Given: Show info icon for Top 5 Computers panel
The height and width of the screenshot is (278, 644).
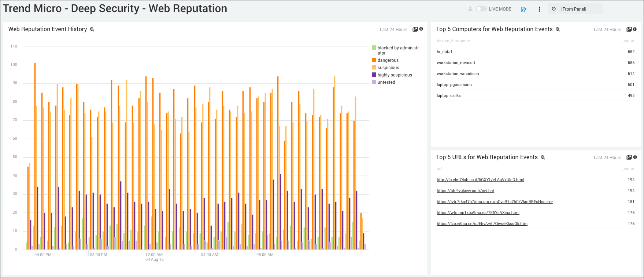Looking at the screenshot, I should click(635, 29).
